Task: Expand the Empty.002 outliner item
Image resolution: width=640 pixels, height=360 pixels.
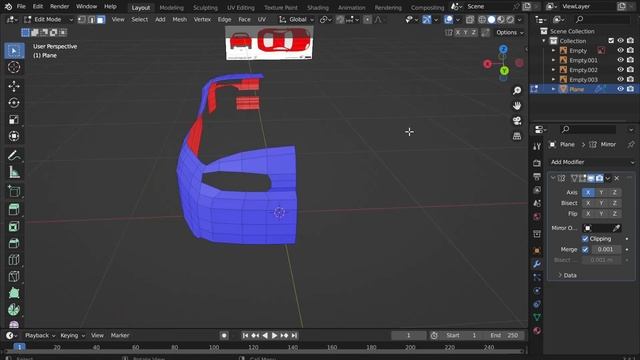Action: click(553, 70)
